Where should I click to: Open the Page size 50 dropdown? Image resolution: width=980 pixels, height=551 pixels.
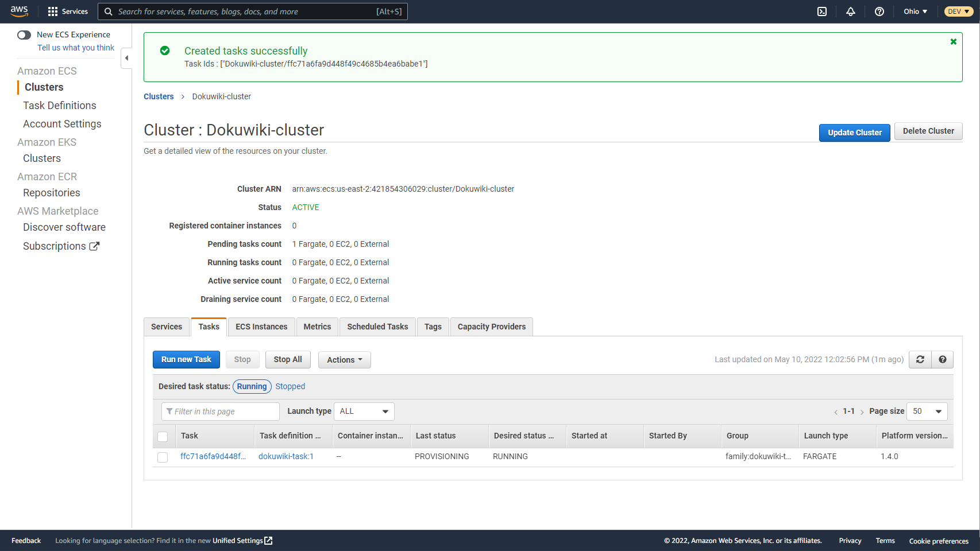(927, 411)
